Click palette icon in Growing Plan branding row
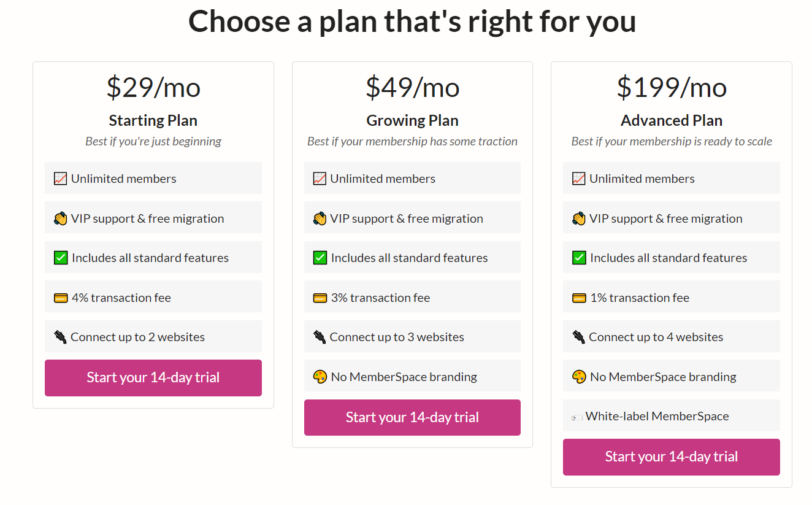Viewport: 812px width, 505px height. point(320,377)
